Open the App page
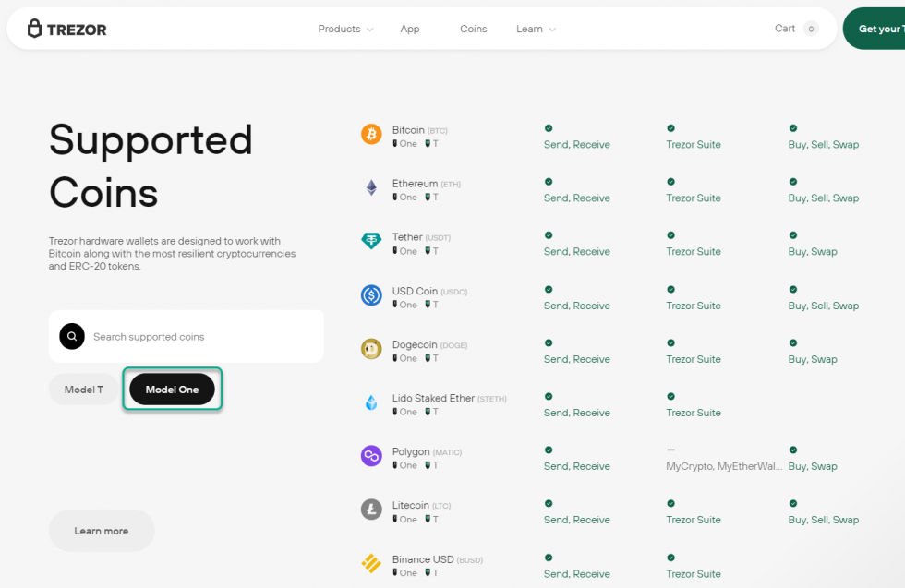 coord(410,29)
